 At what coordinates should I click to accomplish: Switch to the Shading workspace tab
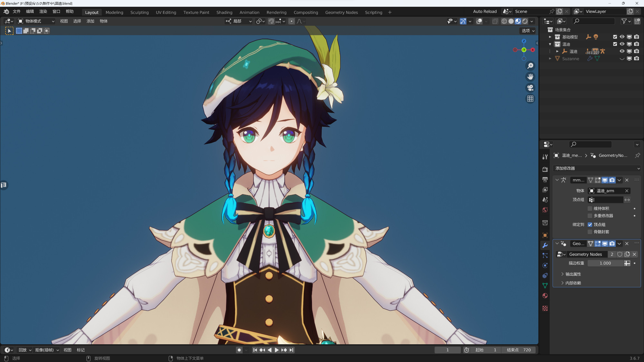(224, 12)
